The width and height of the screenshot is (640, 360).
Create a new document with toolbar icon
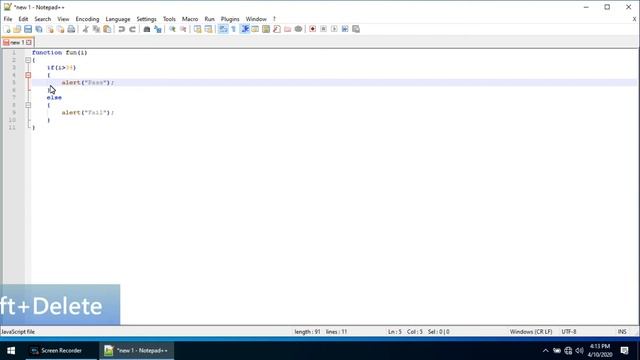pos(7,29)
